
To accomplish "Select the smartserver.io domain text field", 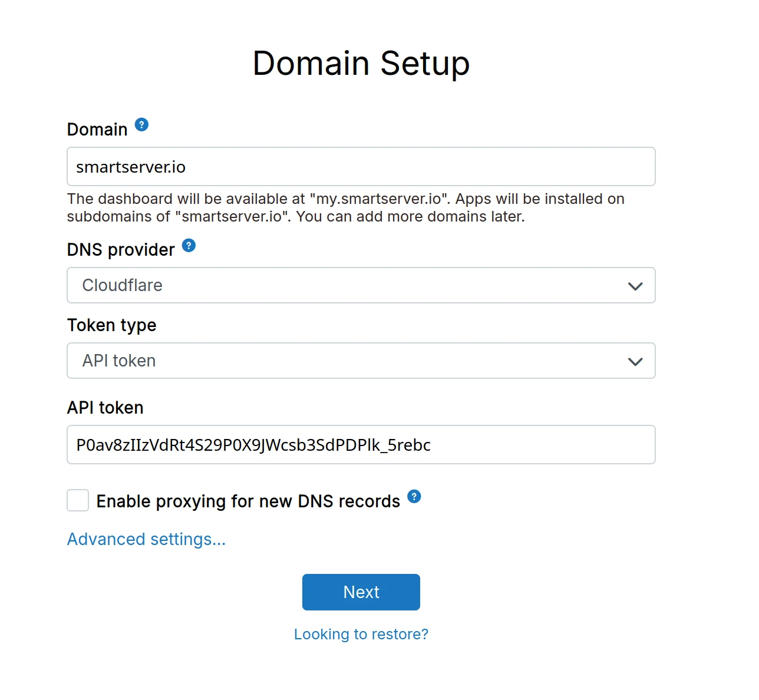I will (x=361, y=167).
